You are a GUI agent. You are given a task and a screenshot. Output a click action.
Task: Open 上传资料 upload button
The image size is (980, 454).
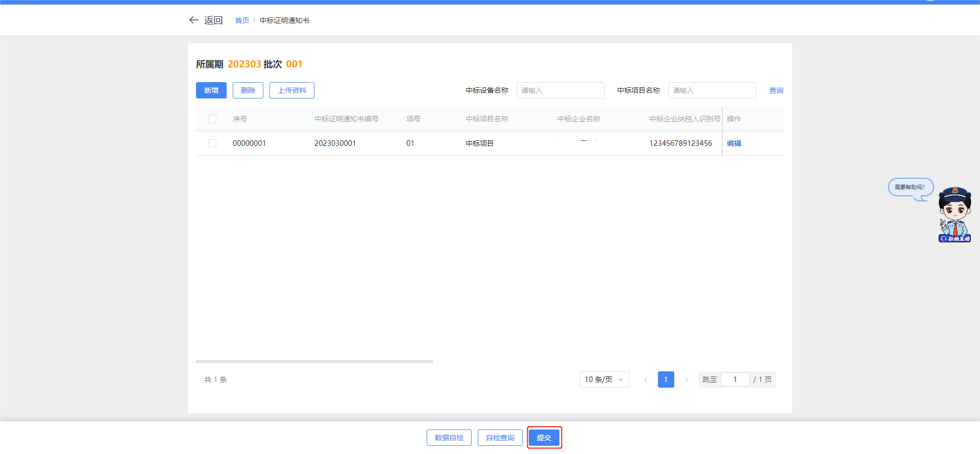(292, 90)
